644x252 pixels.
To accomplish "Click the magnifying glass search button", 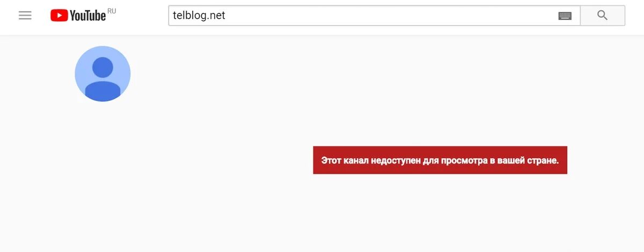I will click(603, 16).
